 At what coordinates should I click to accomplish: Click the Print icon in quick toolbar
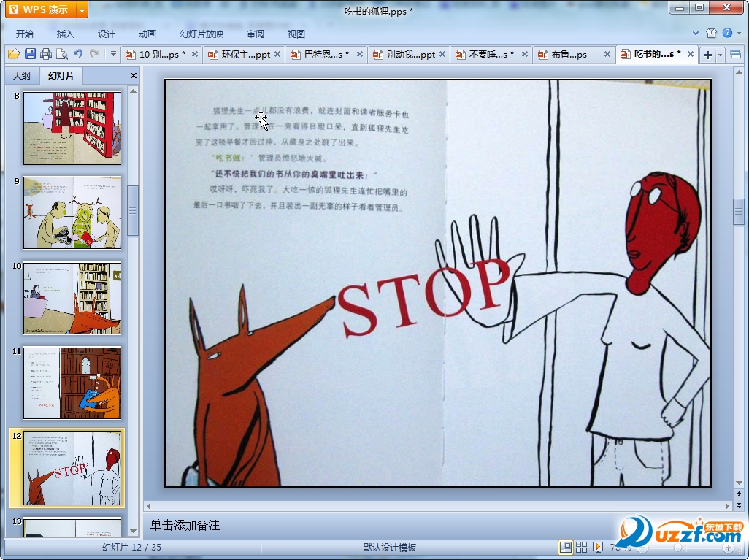(x=46, y=54)
